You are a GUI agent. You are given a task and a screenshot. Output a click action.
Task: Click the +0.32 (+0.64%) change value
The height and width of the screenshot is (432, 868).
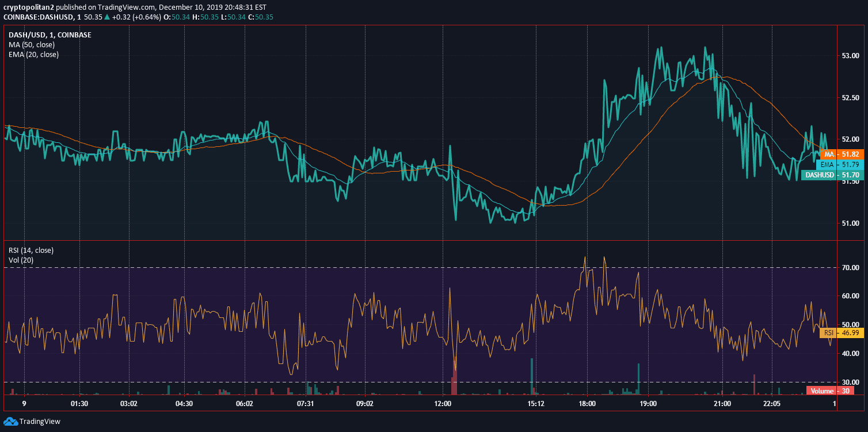coord(136,17)
